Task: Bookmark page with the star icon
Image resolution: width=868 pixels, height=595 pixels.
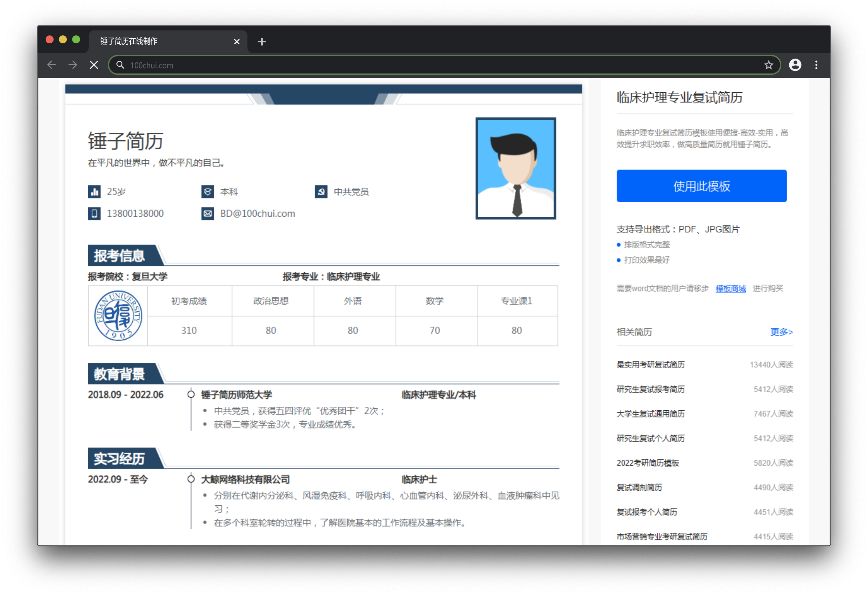Action: pyautogui.click(x=768, y=65)
